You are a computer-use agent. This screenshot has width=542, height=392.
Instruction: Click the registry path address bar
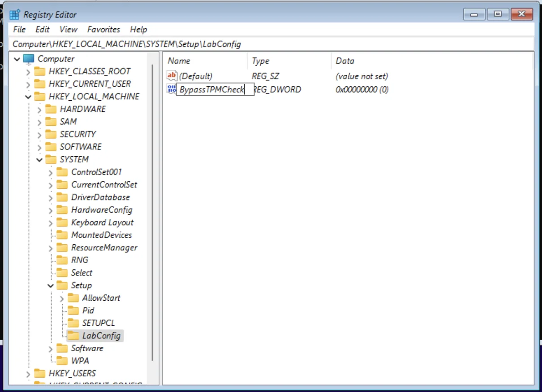pyautogui.click(x=272, y=44)
